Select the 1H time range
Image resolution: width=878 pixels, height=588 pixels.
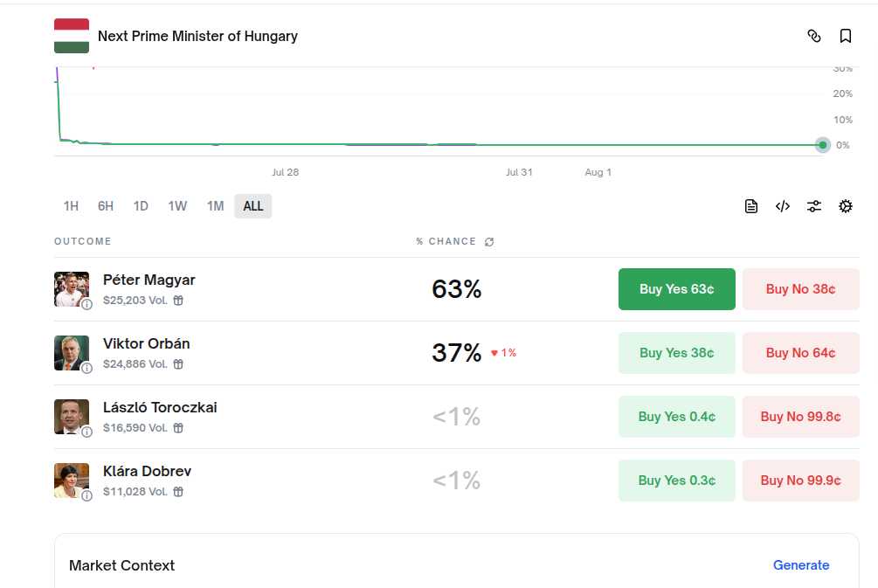click(71, 206)
